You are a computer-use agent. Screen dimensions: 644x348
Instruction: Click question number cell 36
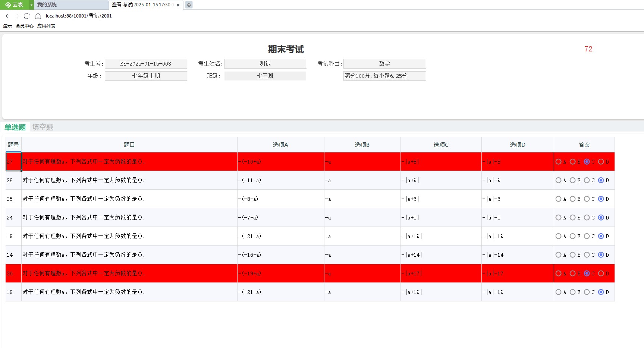[x=13, y=273]
